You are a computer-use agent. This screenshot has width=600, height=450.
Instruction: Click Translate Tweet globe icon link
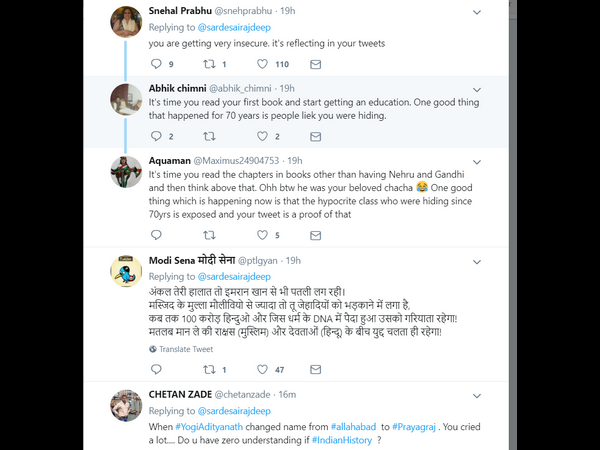click(181, 349)
